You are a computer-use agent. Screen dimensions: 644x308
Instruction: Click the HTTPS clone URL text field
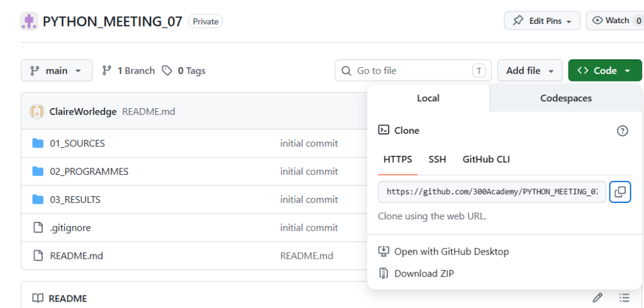pyautogui.click(x=492, y=192)
